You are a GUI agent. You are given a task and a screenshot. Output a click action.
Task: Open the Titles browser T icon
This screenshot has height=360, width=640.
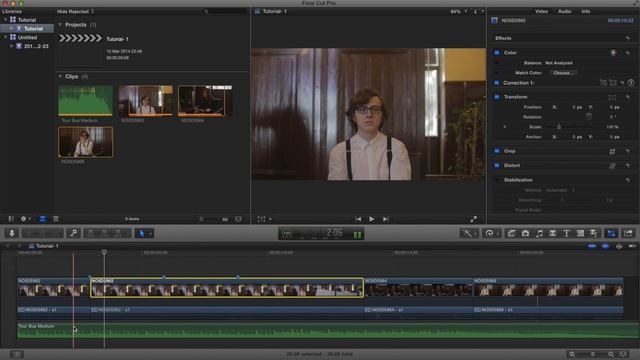(567, 233)
